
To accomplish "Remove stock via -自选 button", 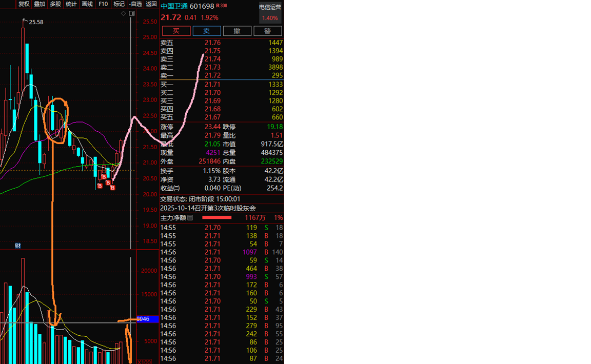I will (x=135, y=4).
